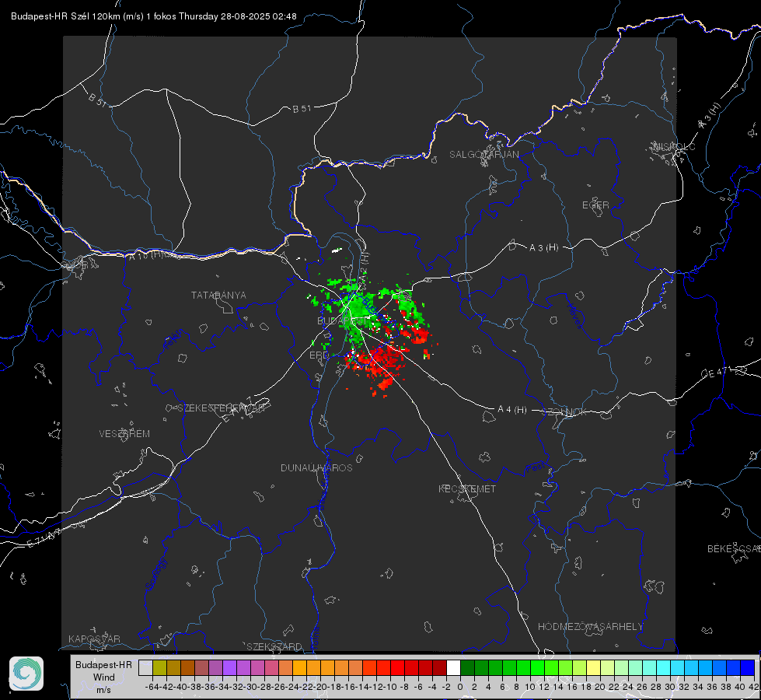This screenshot has width=761, height=700.
Task: Click the '20' value on the legend scale
Action: (600, 687)
